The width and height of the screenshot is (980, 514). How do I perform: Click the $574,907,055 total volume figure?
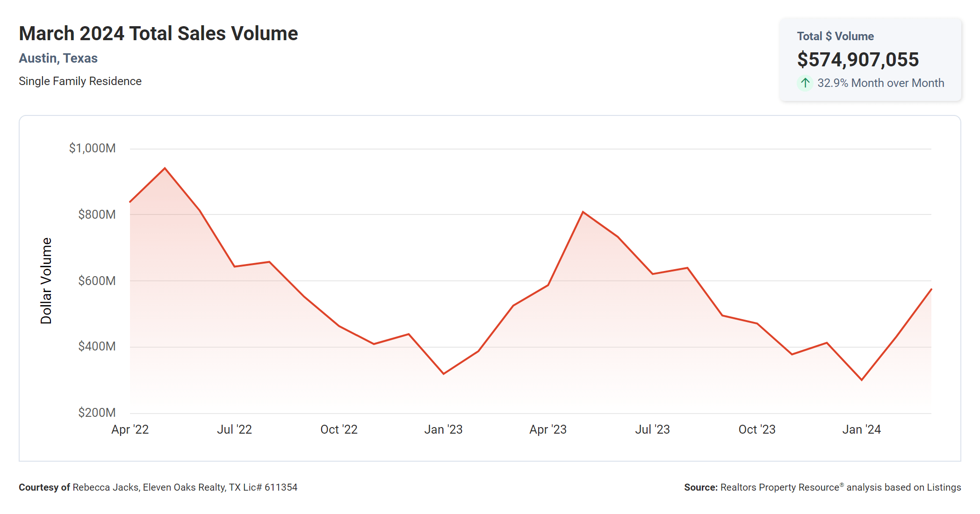(857, 60)
